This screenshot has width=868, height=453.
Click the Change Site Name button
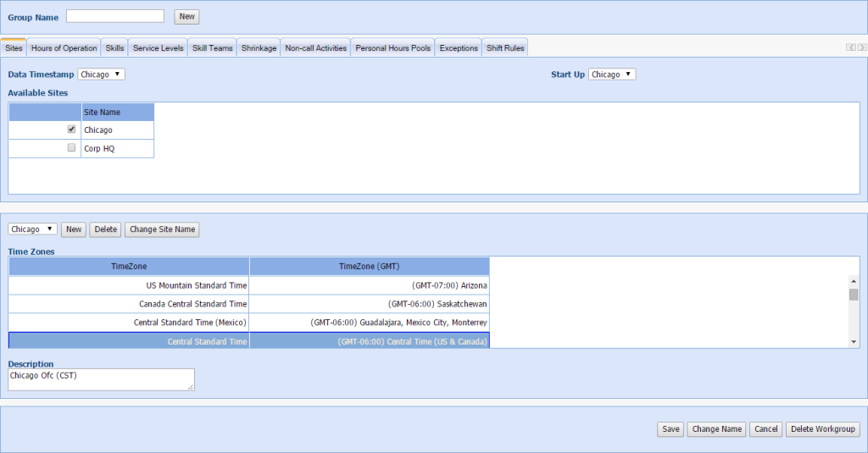[x=162, y=229]
